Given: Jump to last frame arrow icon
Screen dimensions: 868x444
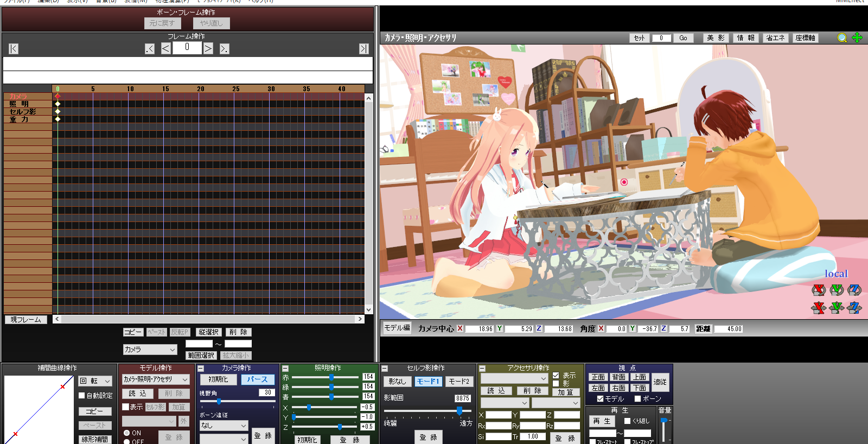Looking at the screenshot, I should coord(364,49).
